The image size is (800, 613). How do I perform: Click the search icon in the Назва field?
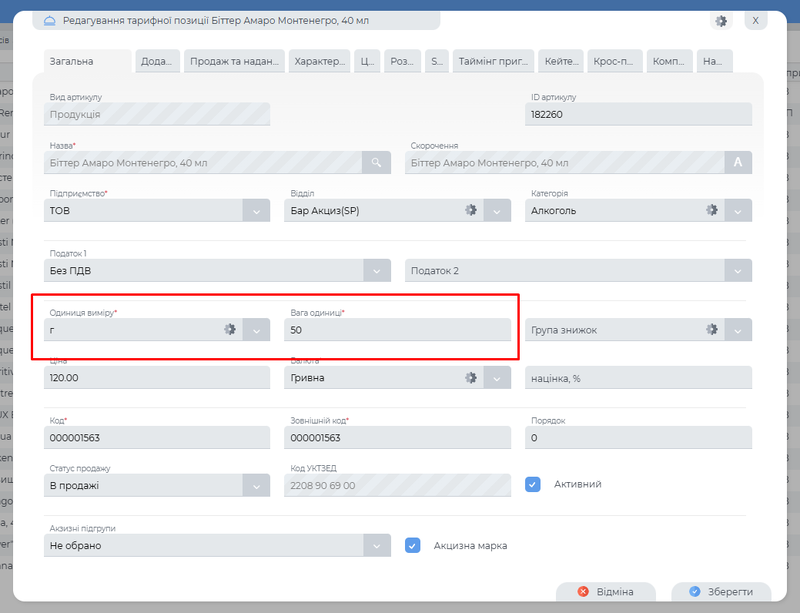click(x=377, y=162)
